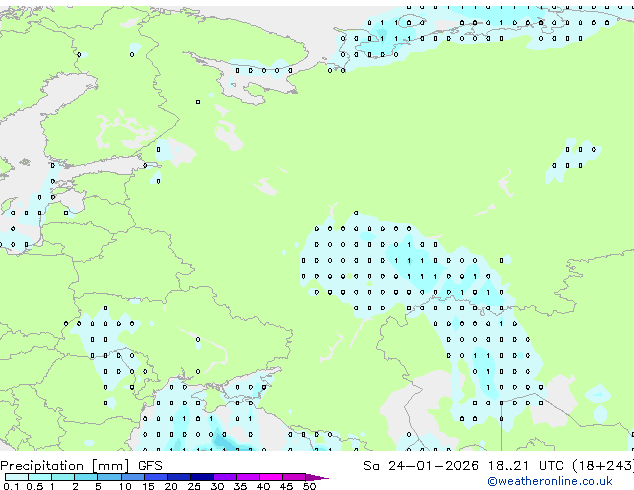Click the legend value label '35'
Viewport: 634px width, 490px height.
click(240, 486)
